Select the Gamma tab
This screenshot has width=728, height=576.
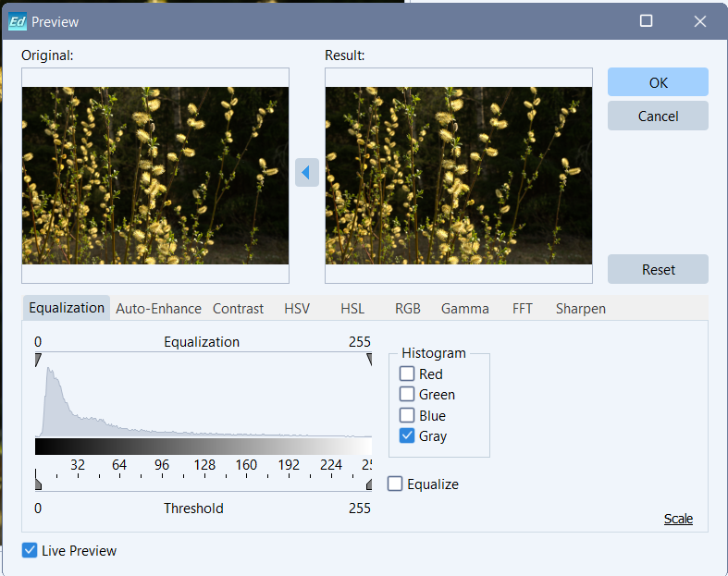coord(464,309)
